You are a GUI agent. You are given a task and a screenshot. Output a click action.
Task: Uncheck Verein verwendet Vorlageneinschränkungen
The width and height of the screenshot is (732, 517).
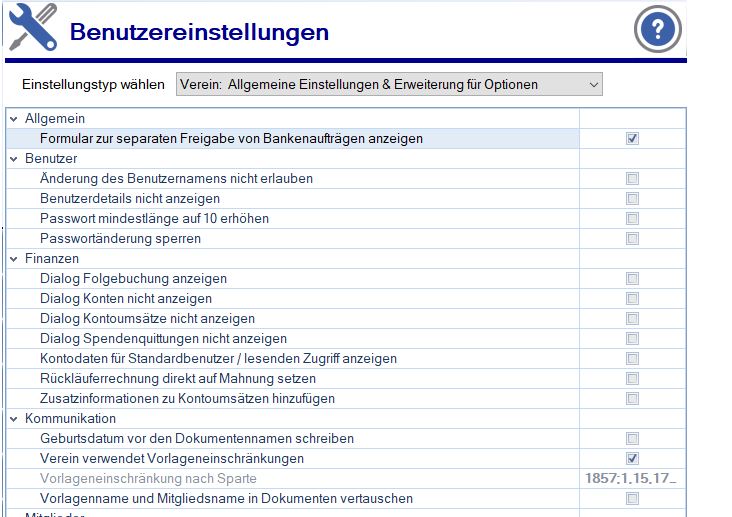[x=632, y=459]
